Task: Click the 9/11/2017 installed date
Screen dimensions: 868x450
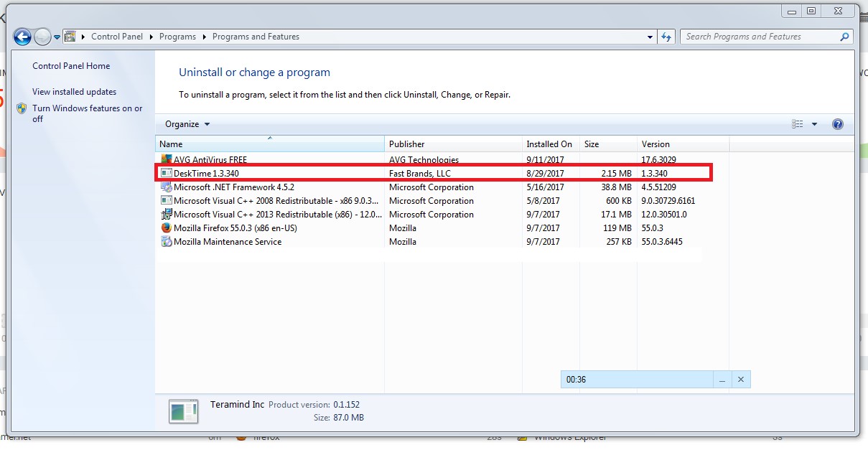Action: click(545, 160)
